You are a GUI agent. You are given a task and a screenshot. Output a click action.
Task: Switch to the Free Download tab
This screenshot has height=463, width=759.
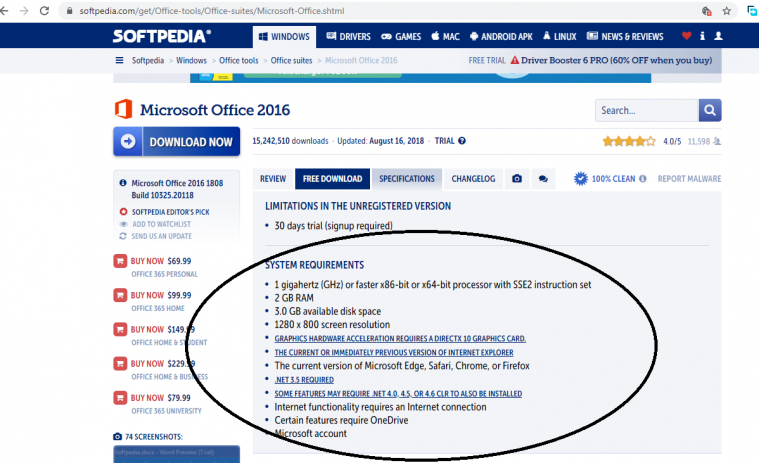coord(333,179)
